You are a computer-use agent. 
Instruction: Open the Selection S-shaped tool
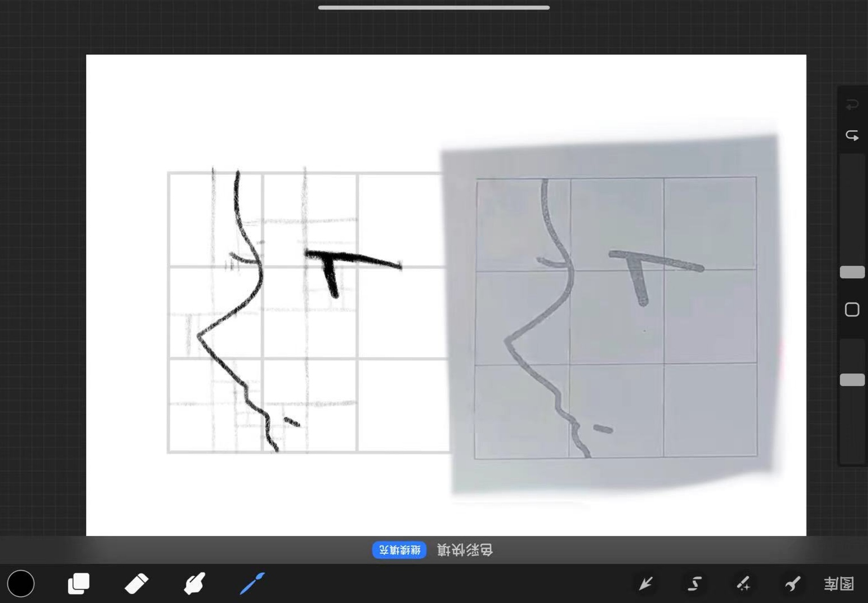point(694,584)
